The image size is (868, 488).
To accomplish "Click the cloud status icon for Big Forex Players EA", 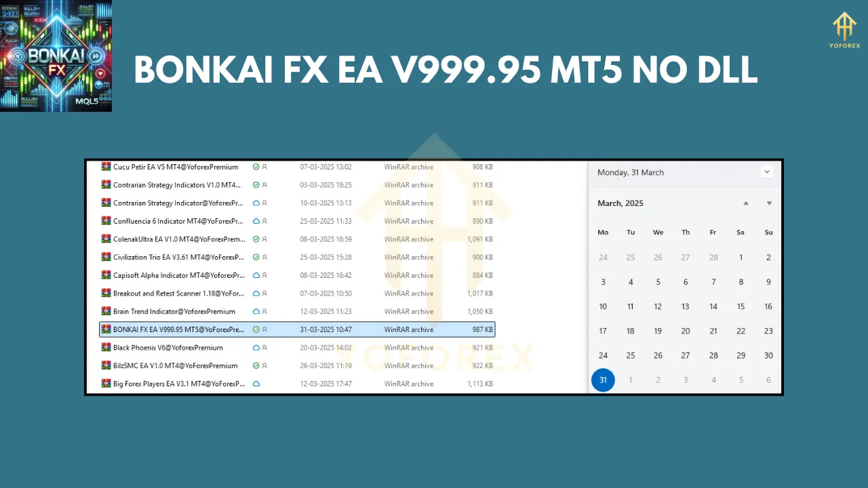I will (256, 384).
